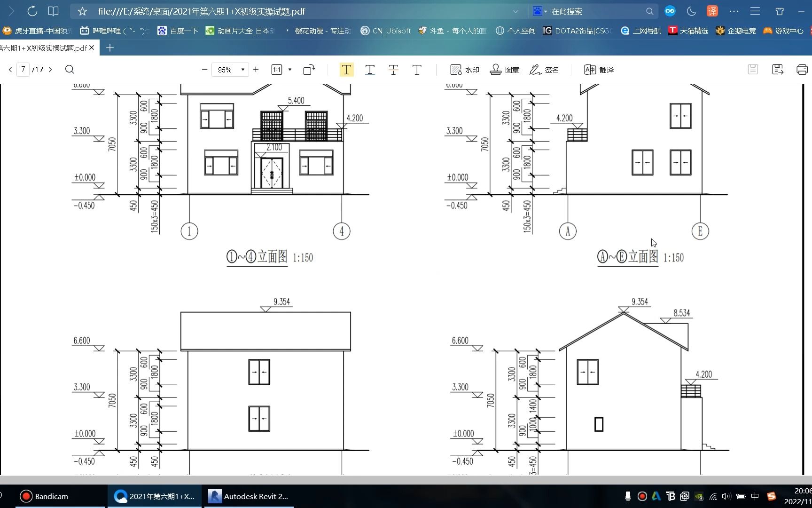Screen dimensions: 812x508
Task: Open the 图章 stamp tool
Action: tap(505, 70)
